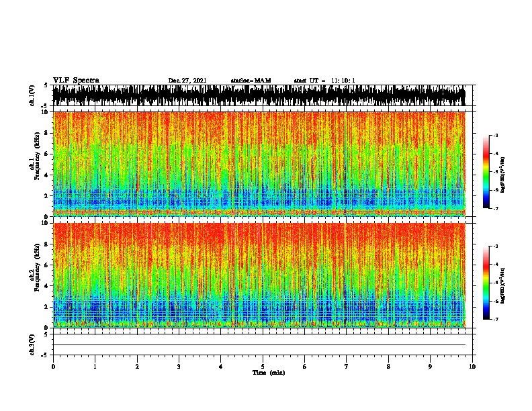The width and height of the screenshot is (532, 411).
Task: Click the time axis end label "10"
Action: tap(472, 367)
